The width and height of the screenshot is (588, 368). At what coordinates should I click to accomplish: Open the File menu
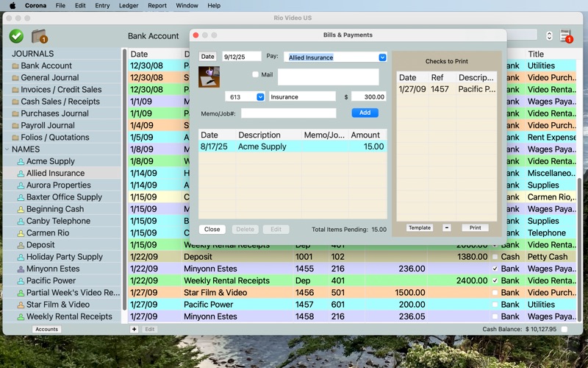pyautogui.click(x=60, y=5)
